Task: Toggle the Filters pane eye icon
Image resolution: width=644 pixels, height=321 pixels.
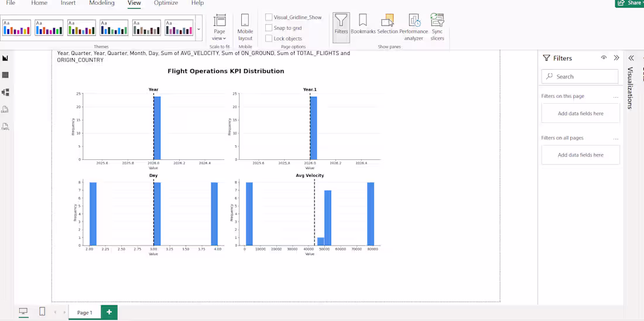Action: click(x=604, y=58)
